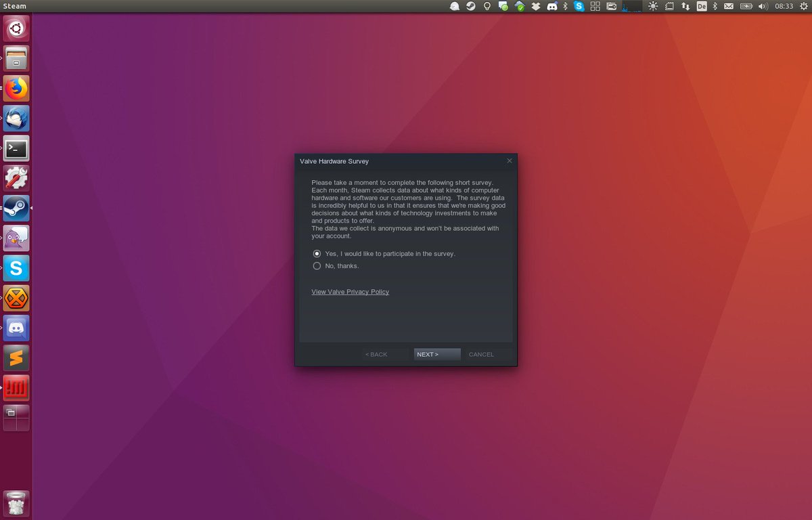Image resolution: width=812 pixels, height=520 pixels.
Task: Click the lightbulb indicator in top panel
Action: tap(487, 6)
